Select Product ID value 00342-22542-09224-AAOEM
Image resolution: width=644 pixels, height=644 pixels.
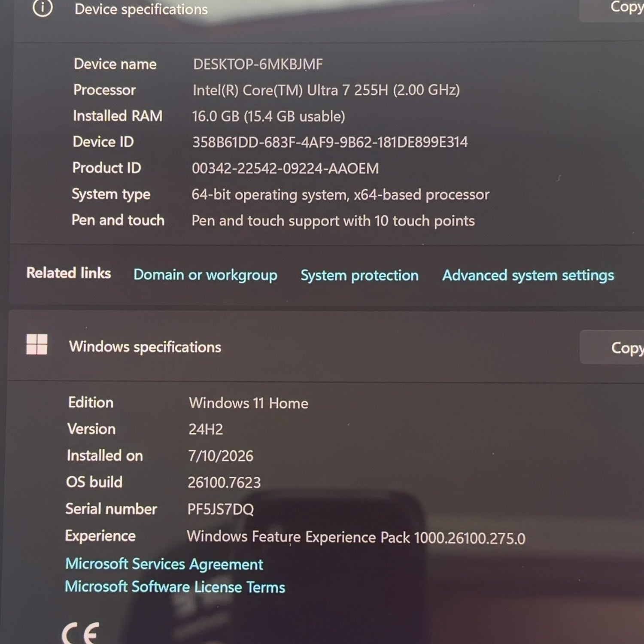[x=285, y=168]
